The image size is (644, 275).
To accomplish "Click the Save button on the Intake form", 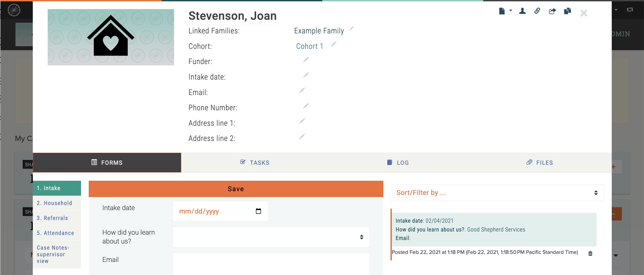I will pos(235,189).
